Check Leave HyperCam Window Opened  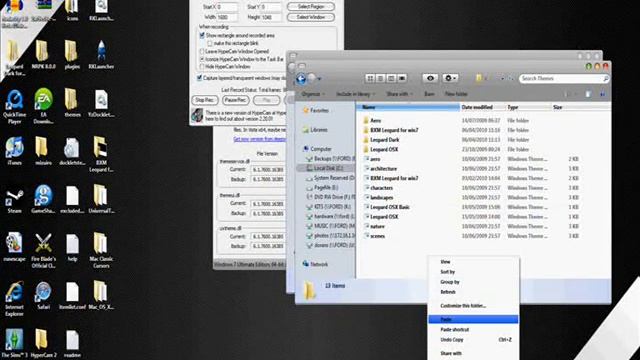click(202, 51)
